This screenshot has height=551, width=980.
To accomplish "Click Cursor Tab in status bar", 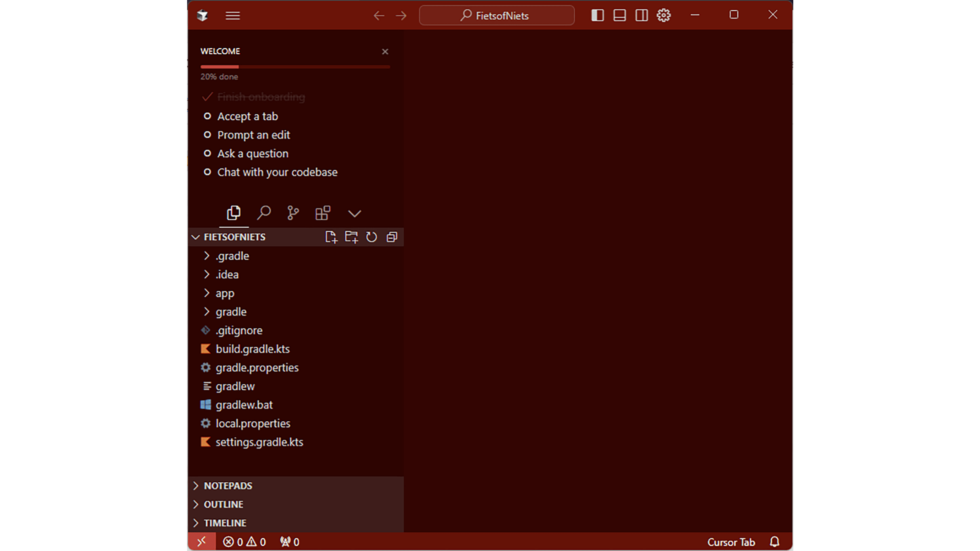I will point(731,542).
